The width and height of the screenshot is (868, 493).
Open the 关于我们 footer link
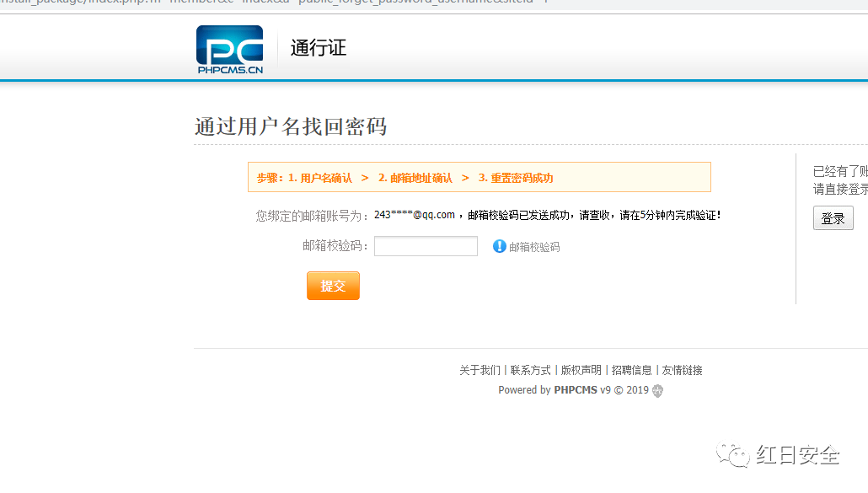(x=480, y=370)
